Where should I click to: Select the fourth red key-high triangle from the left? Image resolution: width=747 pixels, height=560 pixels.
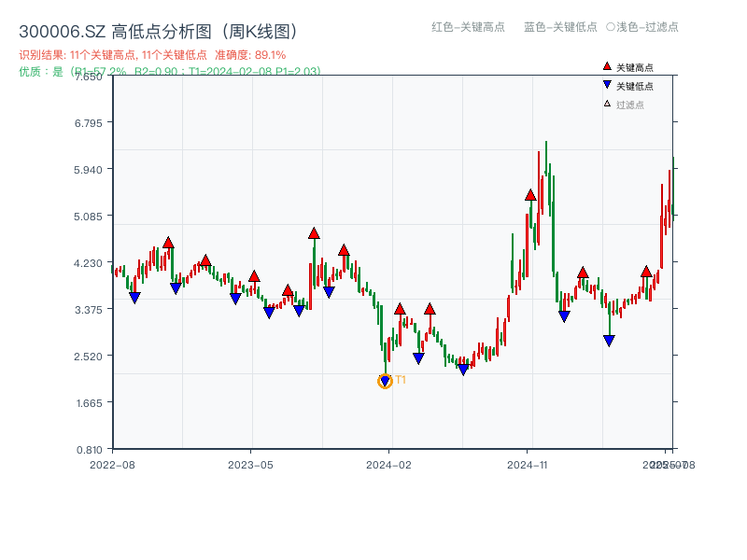(288, 290)
